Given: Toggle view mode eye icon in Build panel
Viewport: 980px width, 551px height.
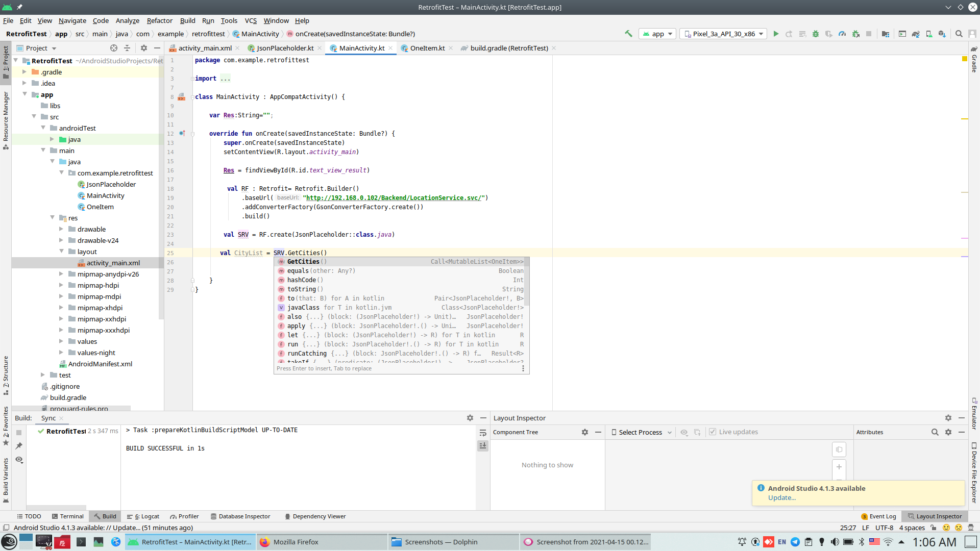Looking at the screenshot, I should pos(19,460).
